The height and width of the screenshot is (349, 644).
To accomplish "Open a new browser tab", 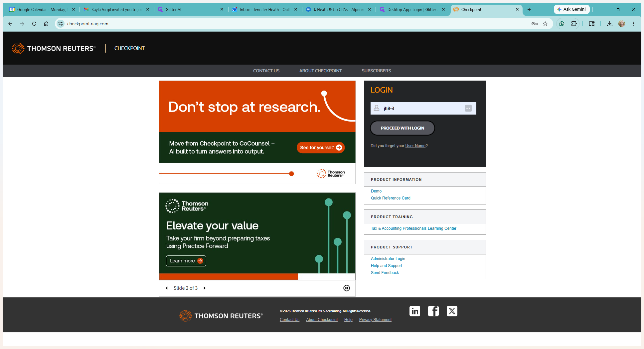I will click(x=529, y=9).
